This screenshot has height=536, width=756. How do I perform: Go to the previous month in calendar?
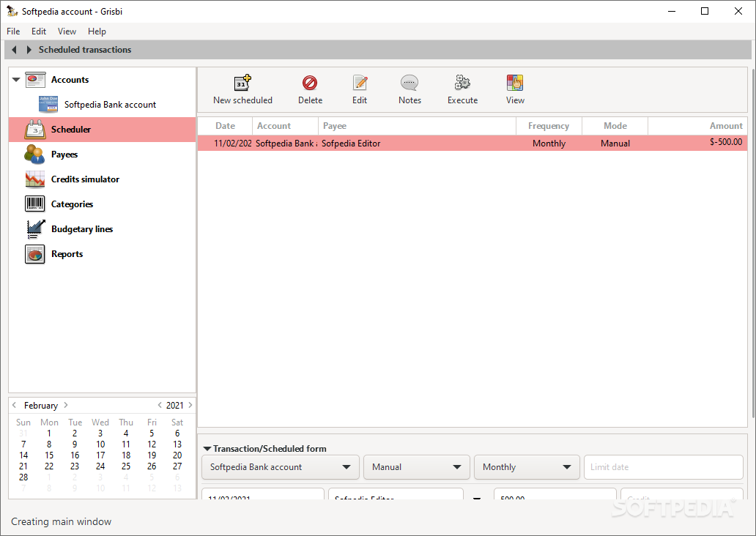(14, 405)
